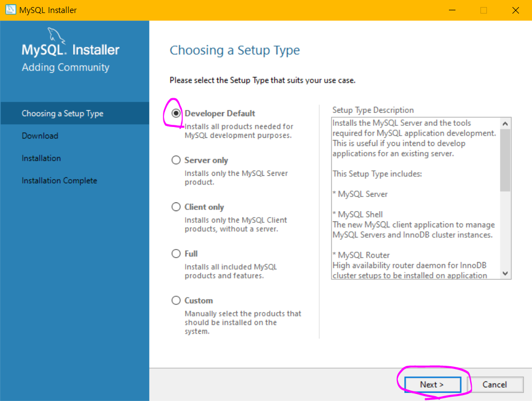
Task: Pick the Full setup type
Action: (x=176, y=254)
